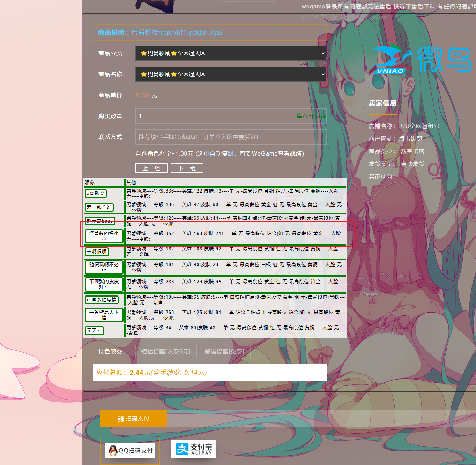This screenshot has height=465, width=476.
Task: Click the 商品单价 1.30 元 price
Action: [x=146, y=95]
